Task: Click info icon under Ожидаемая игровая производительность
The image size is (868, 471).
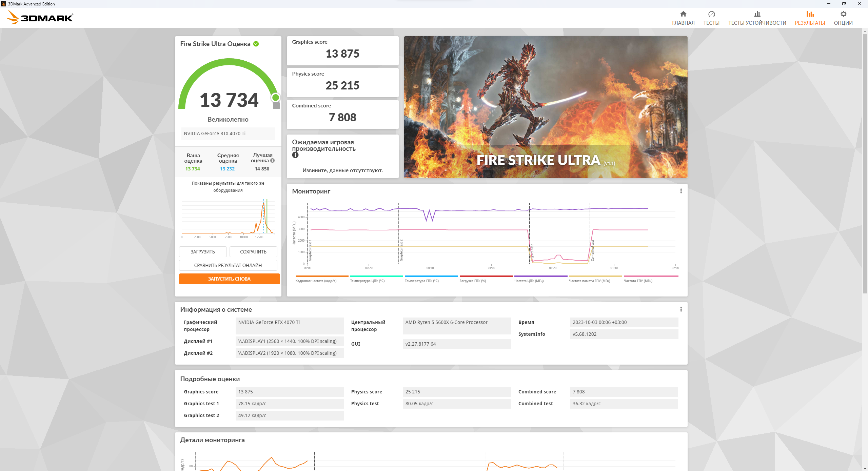Action: (x=295, y=155)
